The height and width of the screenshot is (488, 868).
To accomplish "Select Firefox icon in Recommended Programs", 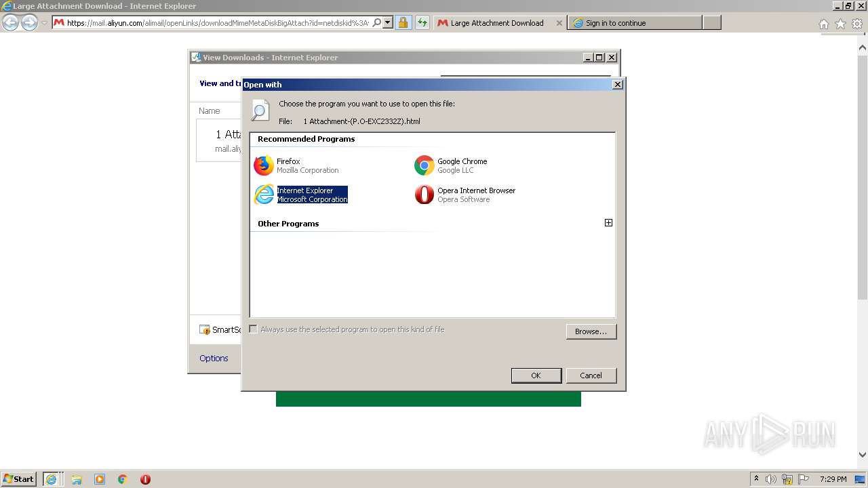I will (x=264, y=165).
